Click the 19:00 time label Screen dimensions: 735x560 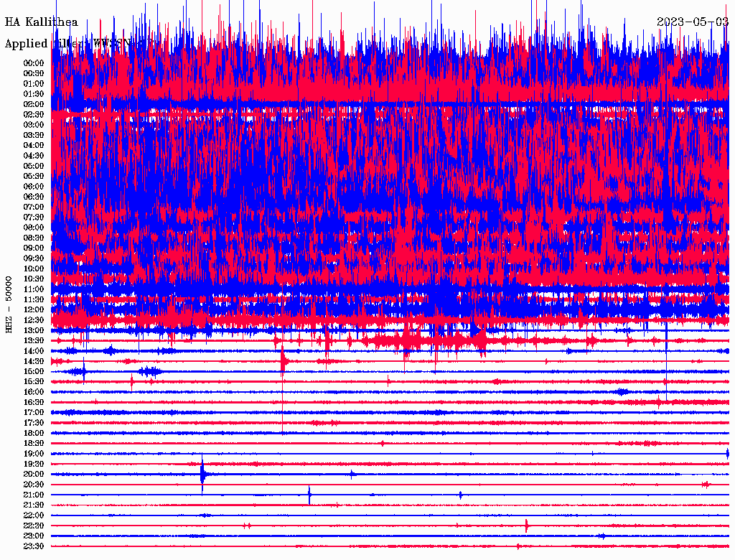point(34,454)
